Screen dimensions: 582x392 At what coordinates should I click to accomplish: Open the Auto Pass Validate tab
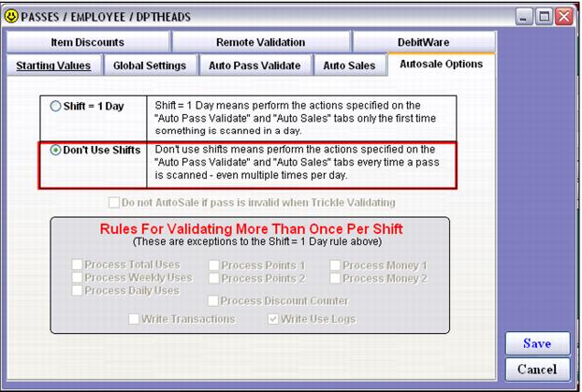(x=255, y=65)
